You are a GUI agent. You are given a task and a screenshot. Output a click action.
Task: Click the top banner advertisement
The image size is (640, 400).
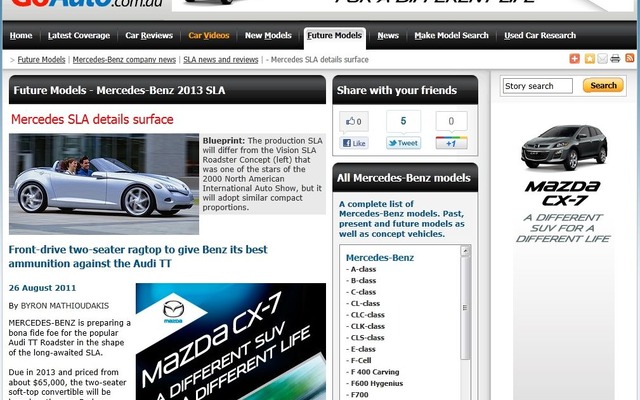[404, 5]
